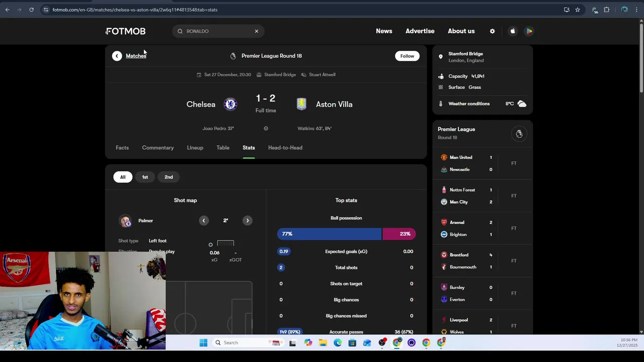Go back with the Matches arrow
Screen dimensions: 644x362
(117, 56)
